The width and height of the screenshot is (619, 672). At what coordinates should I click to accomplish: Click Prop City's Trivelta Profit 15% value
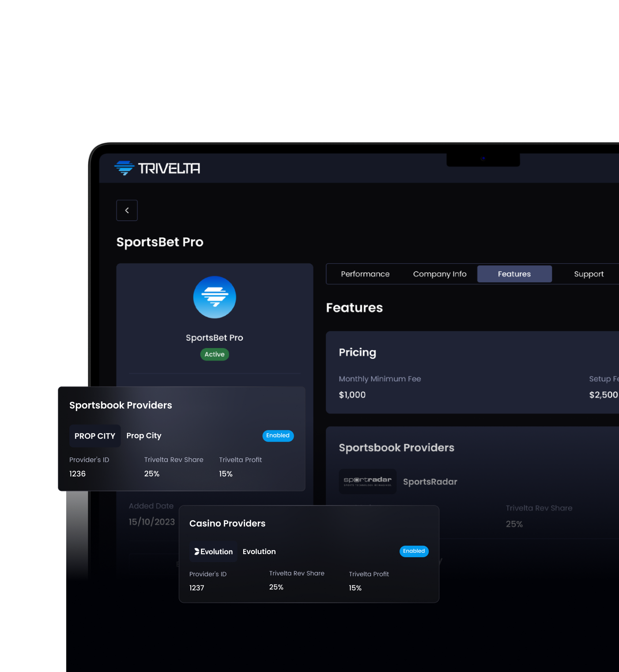226,474
